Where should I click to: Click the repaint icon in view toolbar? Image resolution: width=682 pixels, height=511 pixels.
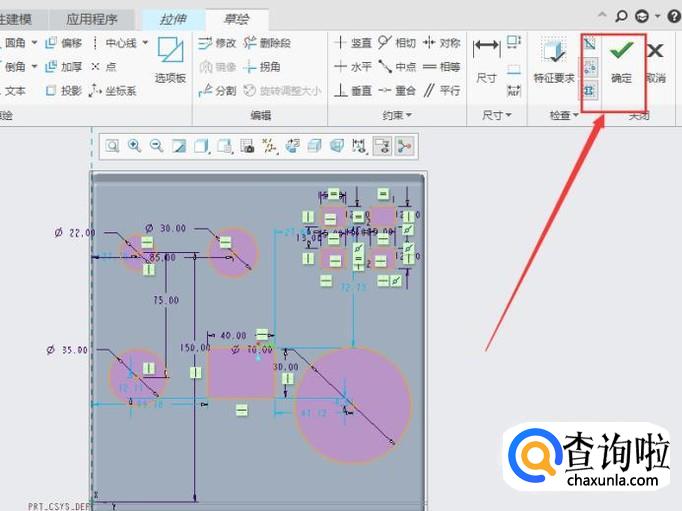coord(179,146)
